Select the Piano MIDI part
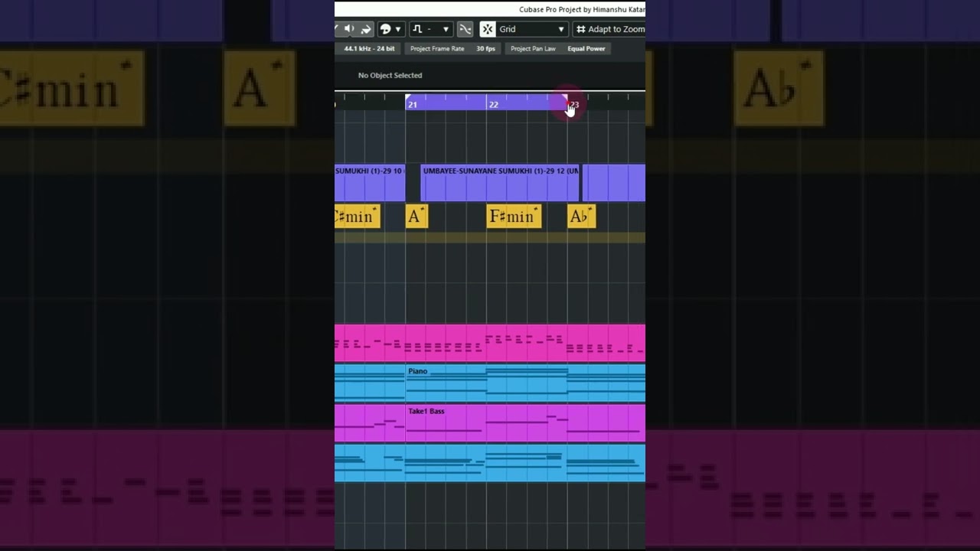 click(525, 383)
